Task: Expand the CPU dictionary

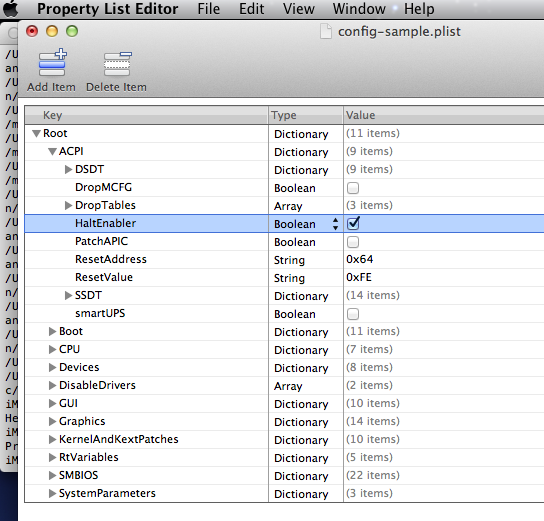Action: tap(52, 349)
